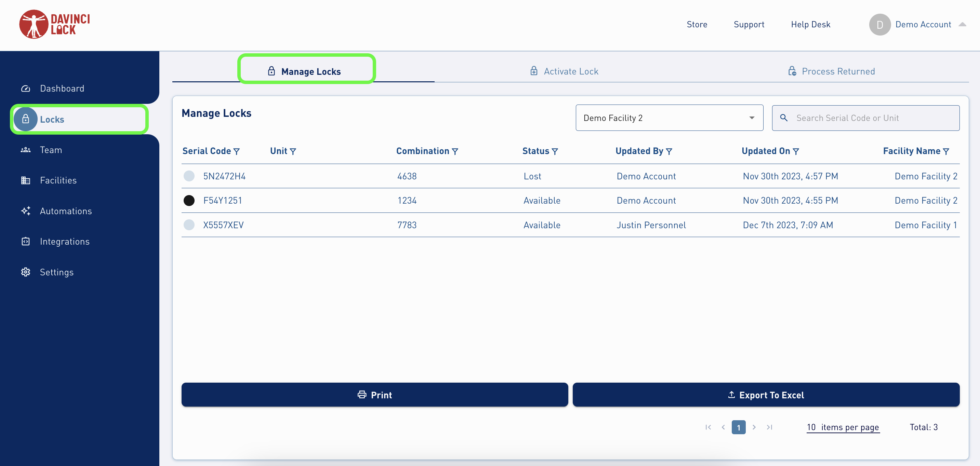Click the Print button

(x=374, y=395)
